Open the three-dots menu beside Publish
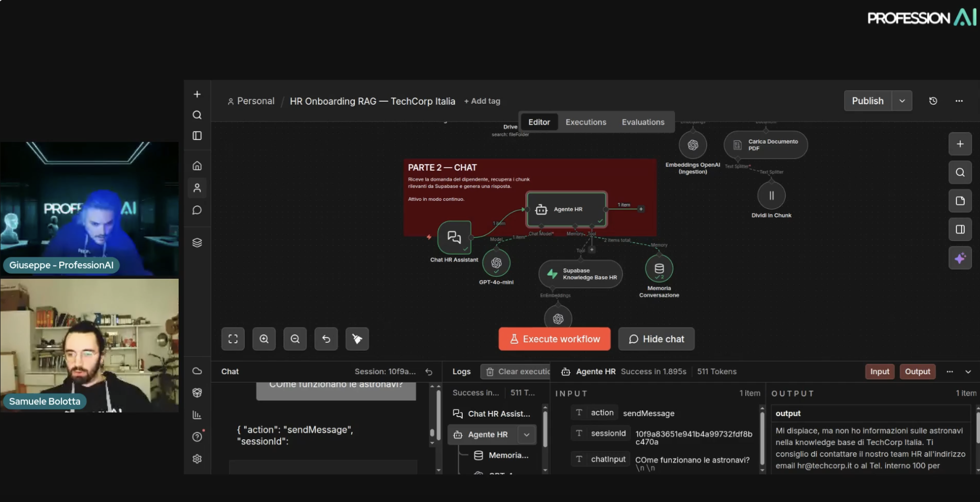The height and width of the screenshot is (502, 980). tap(959, 101)
